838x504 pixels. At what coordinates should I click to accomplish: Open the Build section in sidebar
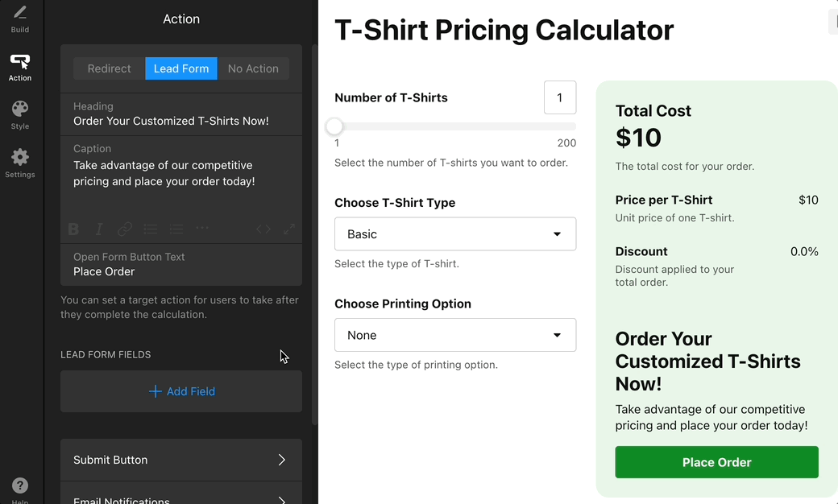tap(20, 19)
